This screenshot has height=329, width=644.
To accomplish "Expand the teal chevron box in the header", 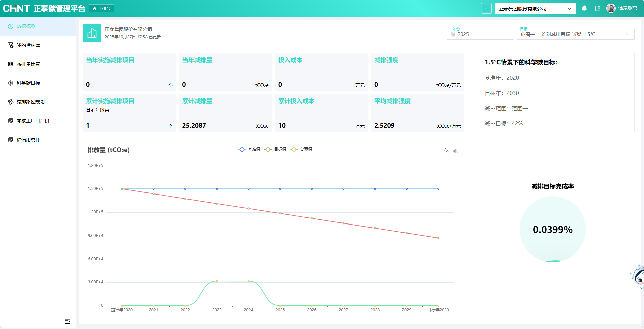I will coord(486,8).
